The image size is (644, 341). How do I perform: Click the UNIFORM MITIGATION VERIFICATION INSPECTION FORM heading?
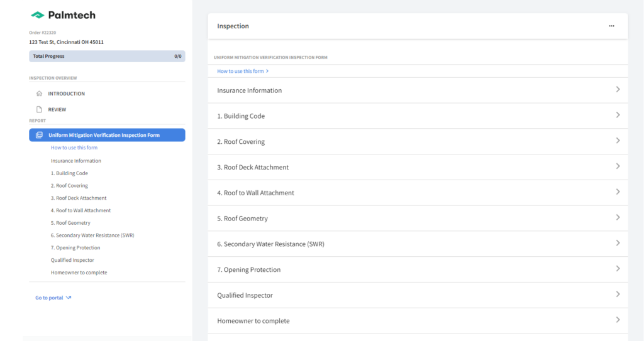270,57
